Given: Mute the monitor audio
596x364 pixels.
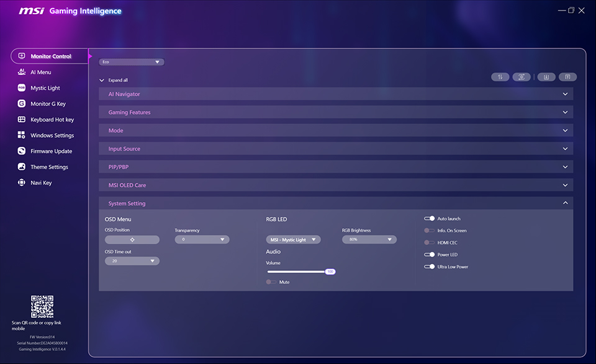Looking at the screenshot, I should coord(271,282).
